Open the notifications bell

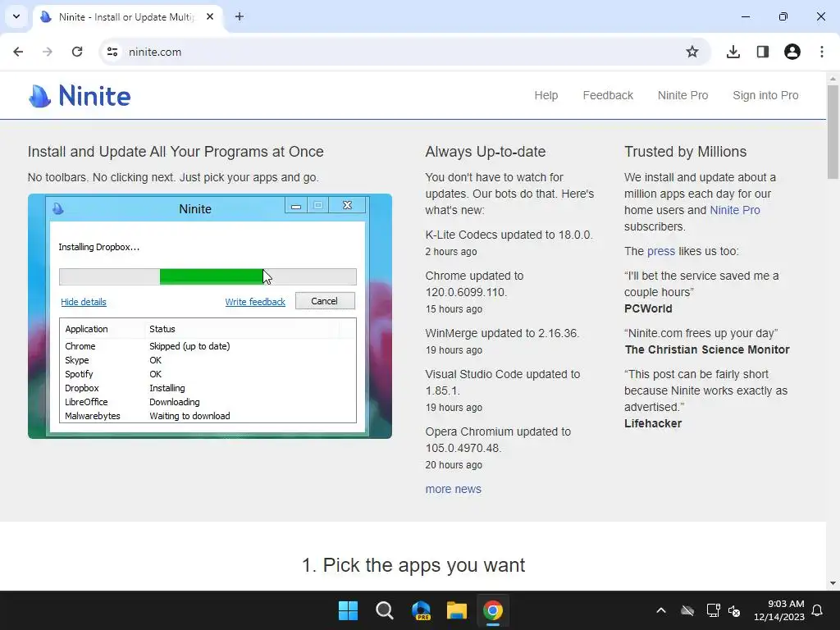(818, 610)
